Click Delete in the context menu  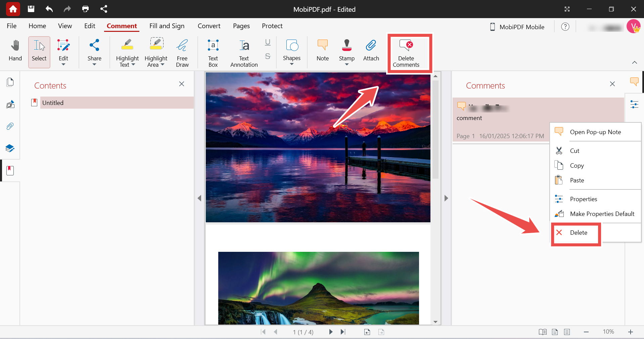click(579, 232)
